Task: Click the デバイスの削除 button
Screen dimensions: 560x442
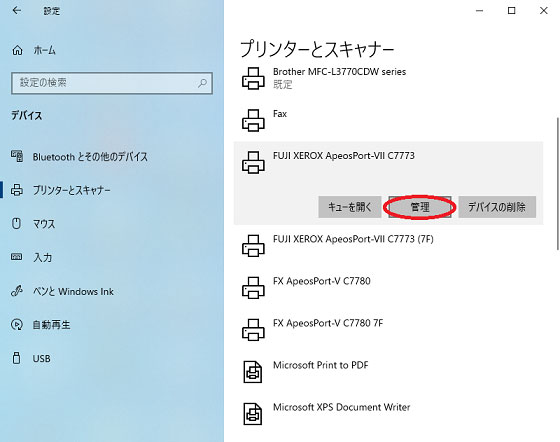Action: coord(497,207)
